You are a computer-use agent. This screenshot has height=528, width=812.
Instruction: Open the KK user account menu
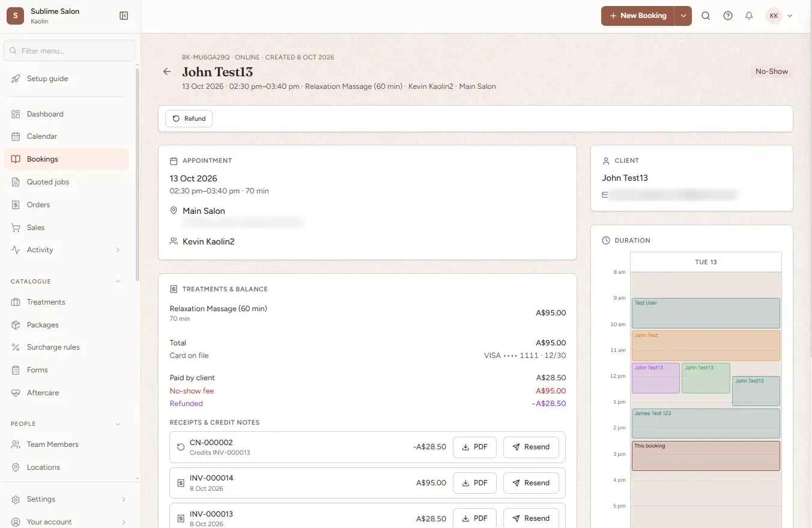[x=779, y=16]
